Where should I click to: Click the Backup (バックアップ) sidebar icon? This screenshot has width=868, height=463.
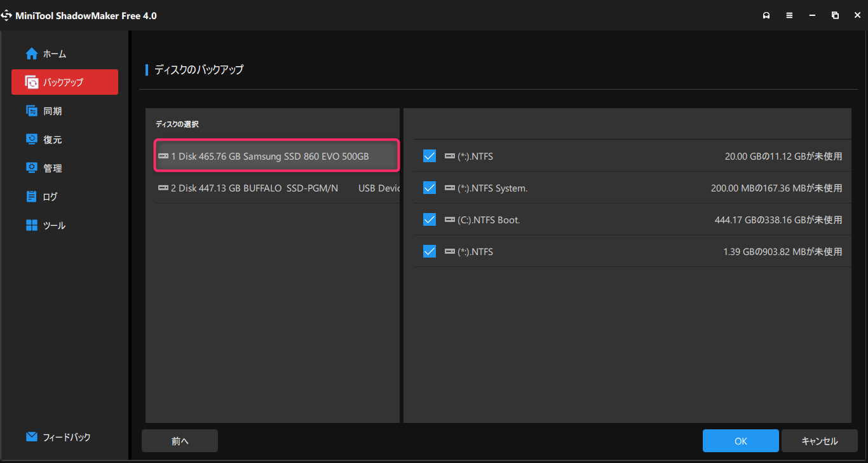32,82
